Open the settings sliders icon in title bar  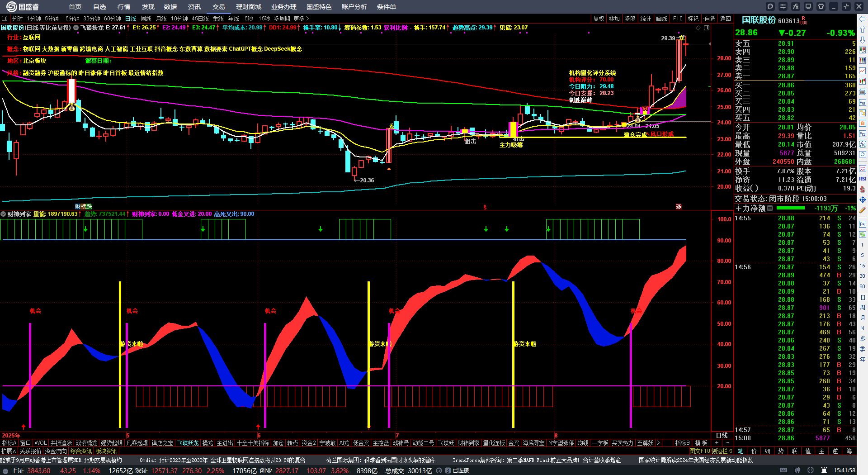coord(783,6)
